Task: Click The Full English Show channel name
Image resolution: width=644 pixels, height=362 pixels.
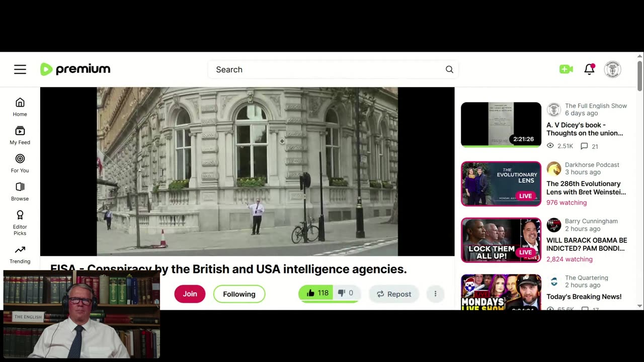Action: tap(596, 106)
